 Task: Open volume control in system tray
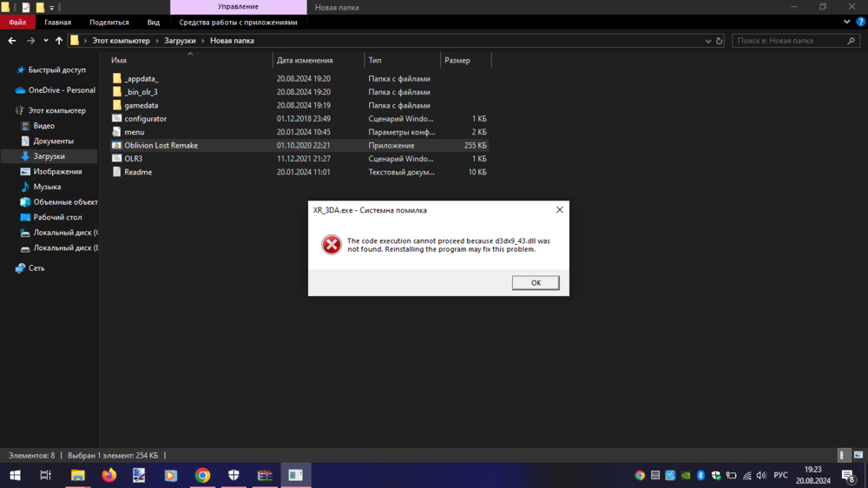(x=762, y=475)
